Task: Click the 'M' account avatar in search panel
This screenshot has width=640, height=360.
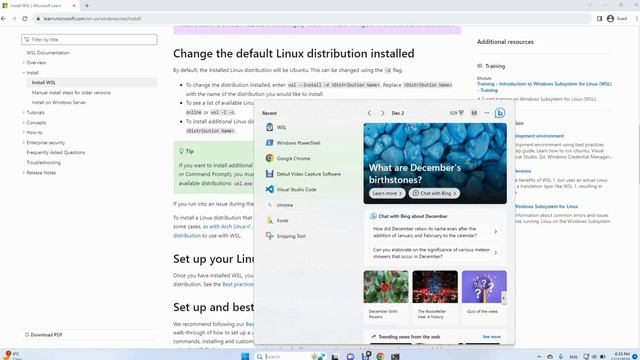Action: (474, 113)
